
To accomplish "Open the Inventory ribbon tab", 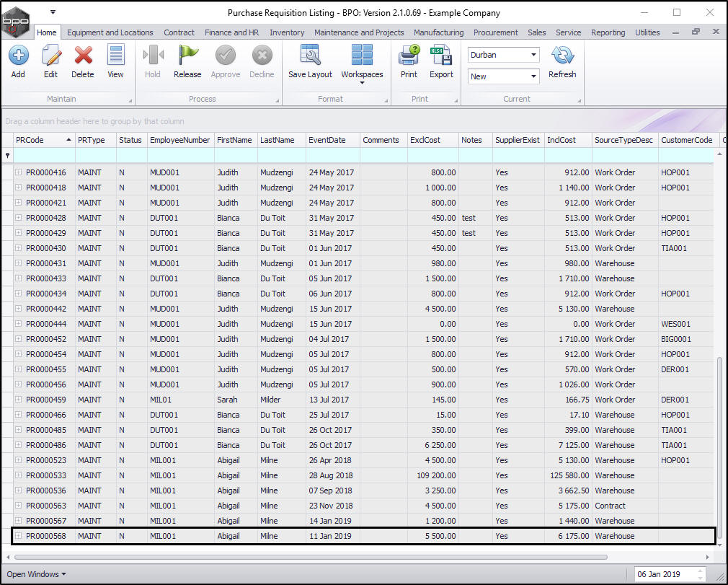I will coord(287,32).
